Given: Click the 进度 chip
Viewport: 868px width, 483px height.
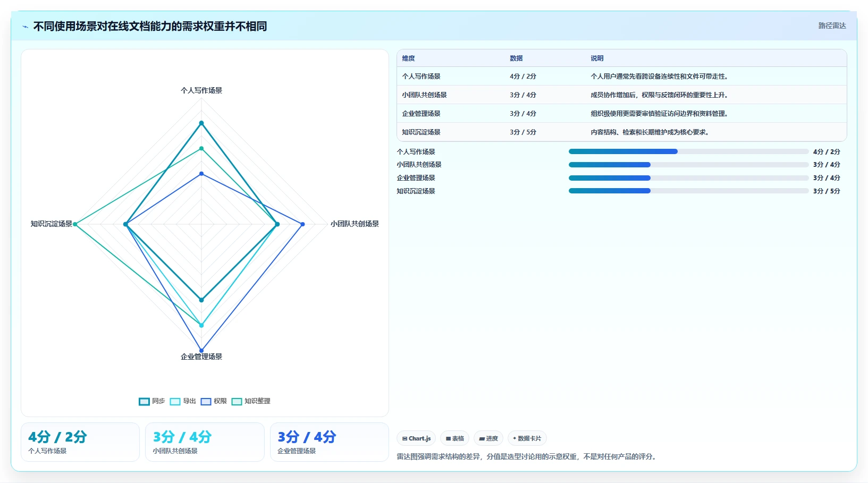Looking at the screenshot, I should pos(488,438).
